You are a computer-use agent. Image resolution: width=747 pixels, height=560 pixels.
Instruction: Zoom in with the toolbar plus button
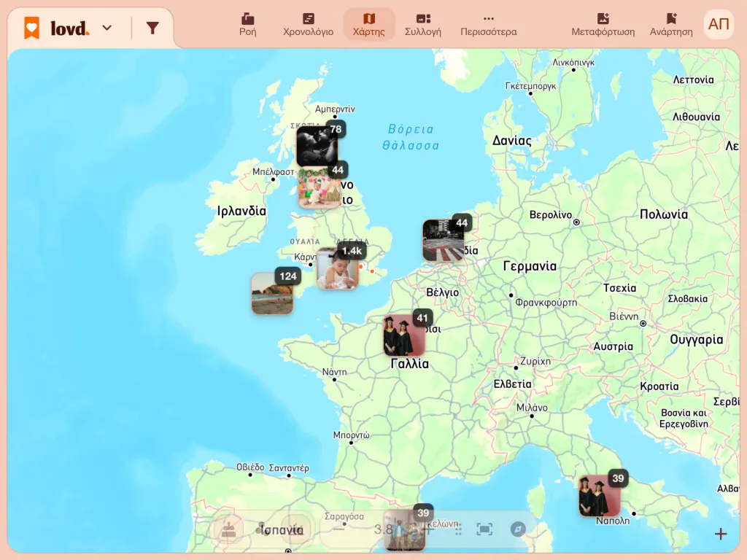click(429, 529)
